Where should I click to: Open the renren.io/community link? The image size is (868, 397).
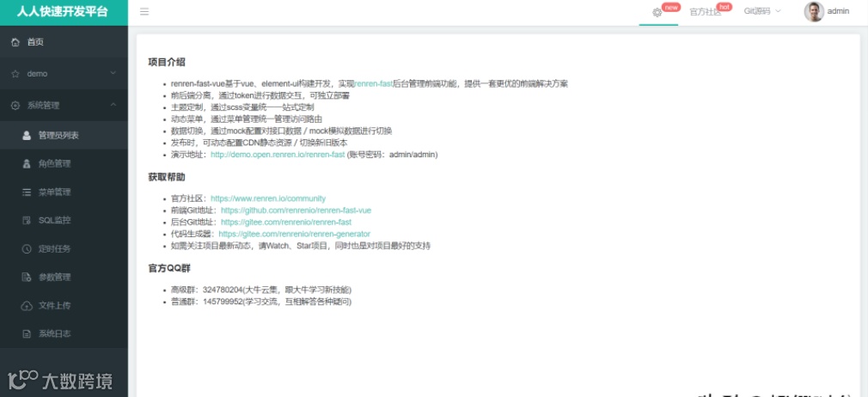[268, 198]
